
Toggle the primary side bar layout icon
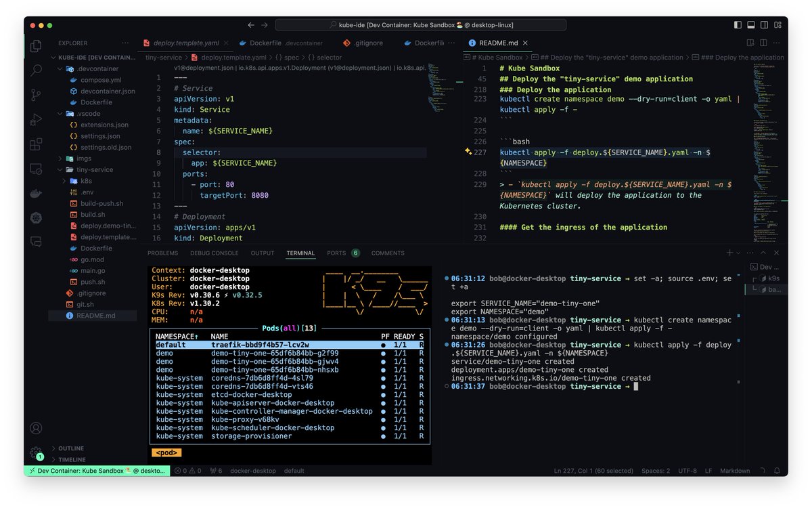tap(738, 25)
